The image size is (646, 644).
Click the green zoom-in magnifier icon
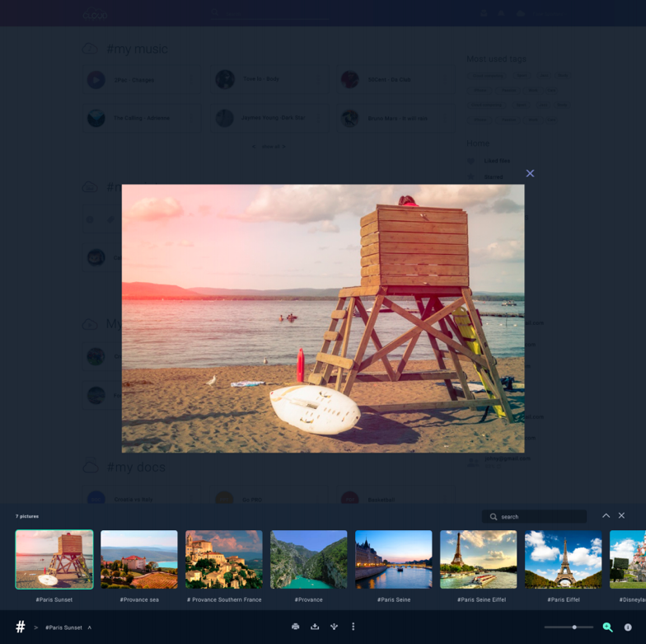pos(608,627)
